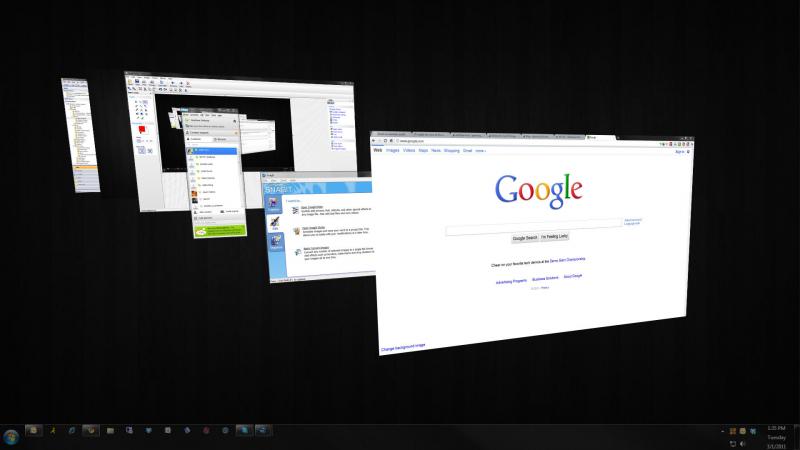This screenshot has height=450, width=800.
Task: Click the red color swatch in Snagit Editor
Action: click(x=142, y=130)
